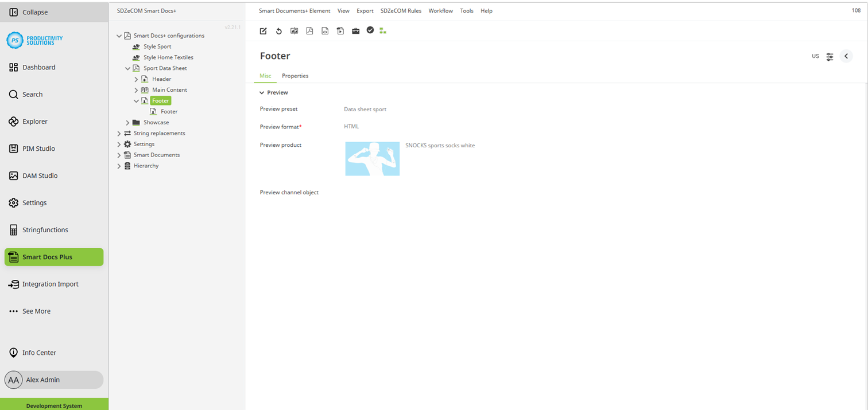Click the HTML preview format value
The image size is (868, 410).
click(x=351, y=127)
